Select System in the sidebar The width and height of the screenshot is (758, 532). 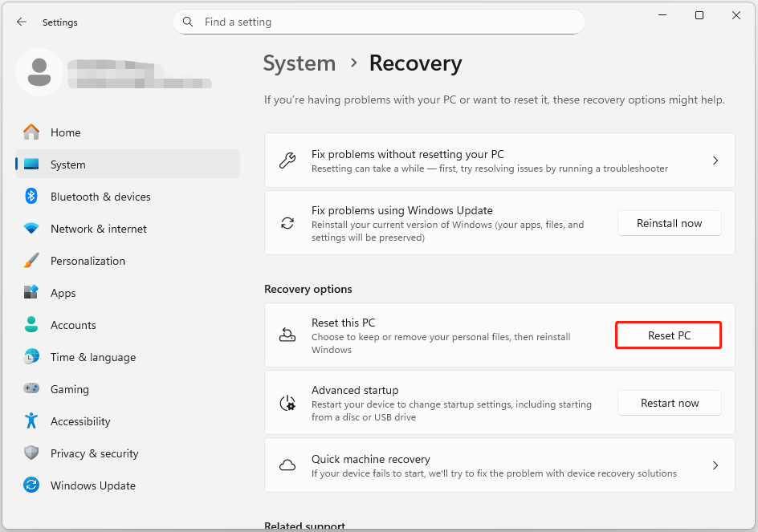click(67, 164)
